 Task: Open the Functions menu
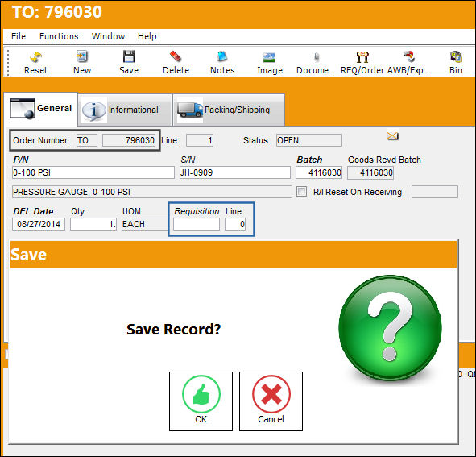pos(59,36)
